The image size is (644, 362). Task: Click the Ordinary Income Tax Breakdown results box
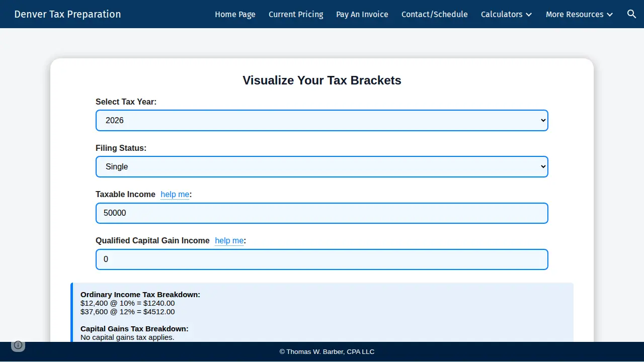322,312
